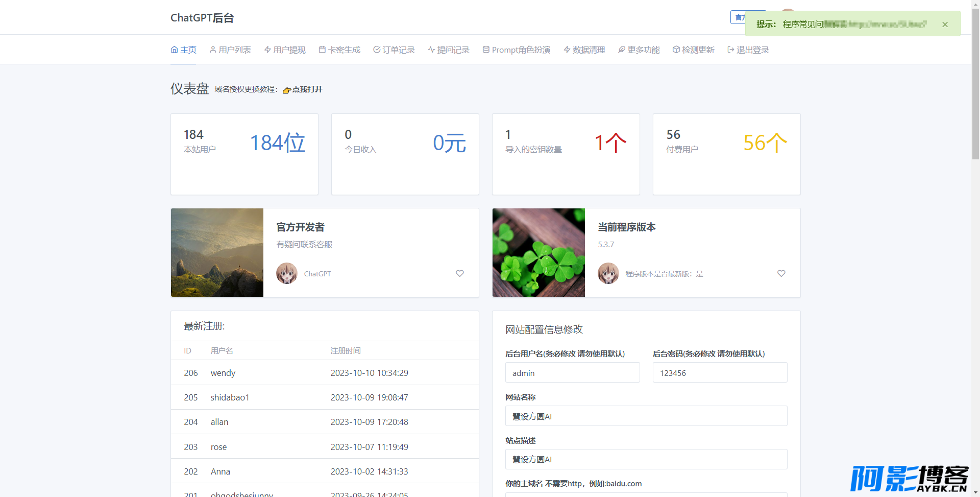The image size is (980, 497).
Task: Click the logout icon beside 退出登录
Action: pyautogui.click(x=731, y=50)
